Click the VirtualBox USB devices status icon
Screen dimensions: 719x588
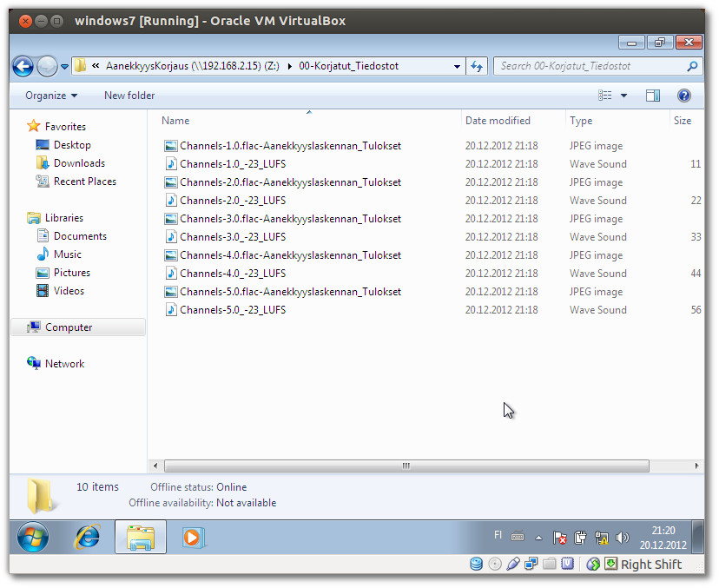coord(513,565)
